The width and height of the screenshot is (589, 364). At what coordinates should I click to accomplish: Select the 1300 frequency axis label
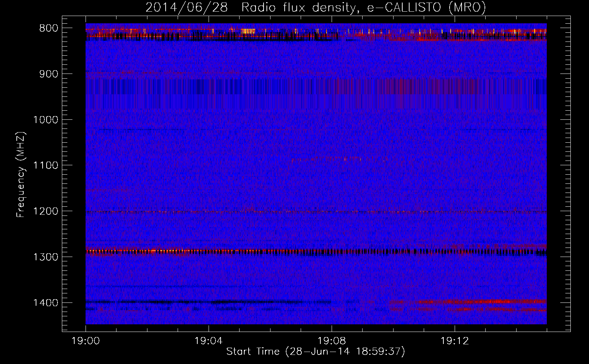pos(46,257)
